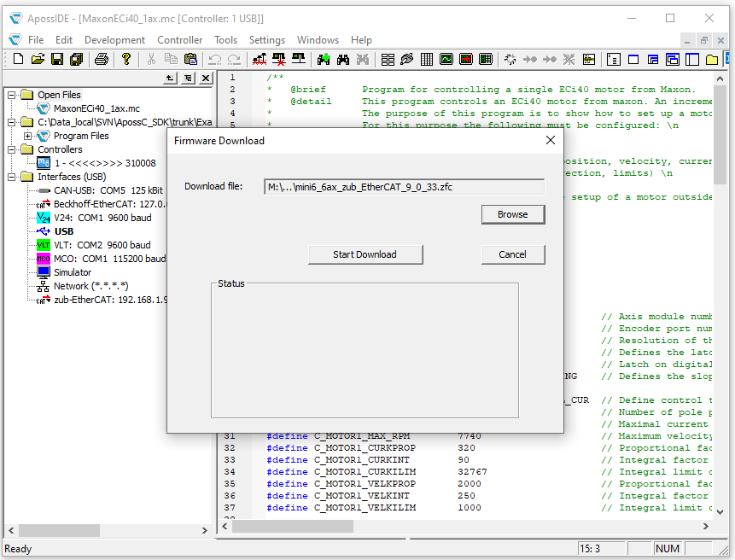The image size is (735, 560).
Task: Click the save all files icon
Action: 77,59
